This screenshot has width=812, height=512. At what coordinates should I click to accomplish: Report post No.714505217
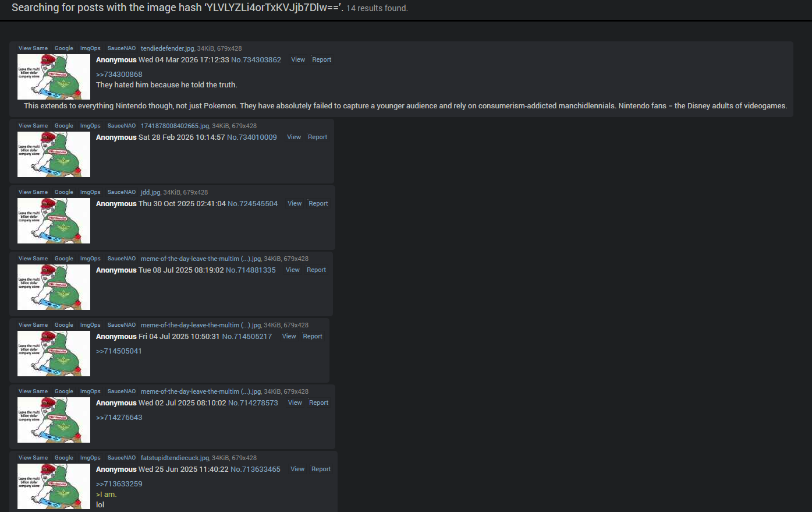313,336
